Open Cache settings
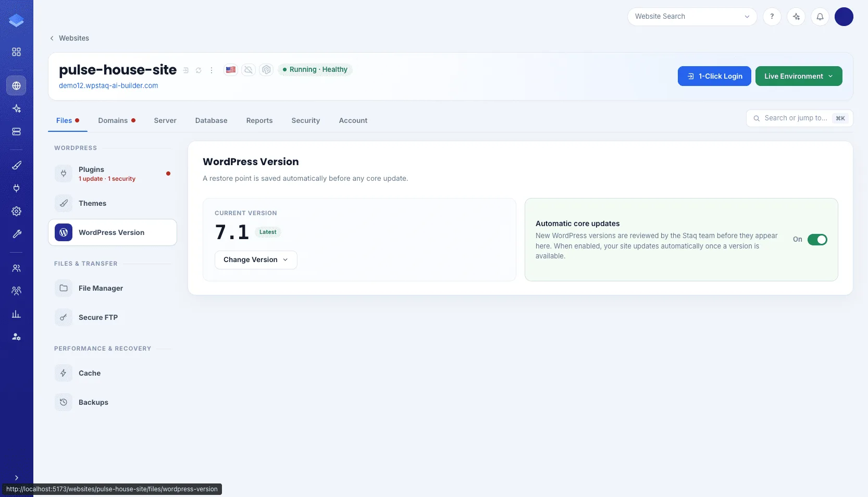Screen dimensions: 868x497 (113, 373)
